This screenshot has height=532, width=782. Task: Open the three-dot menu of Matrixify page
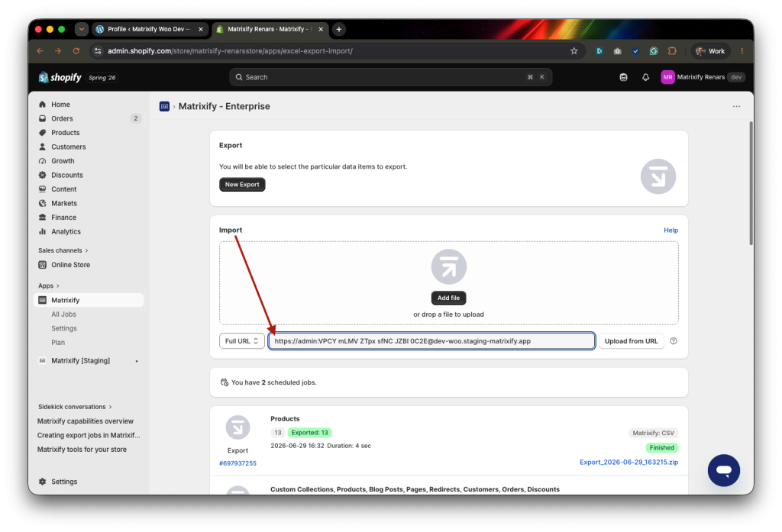point(736,106)
